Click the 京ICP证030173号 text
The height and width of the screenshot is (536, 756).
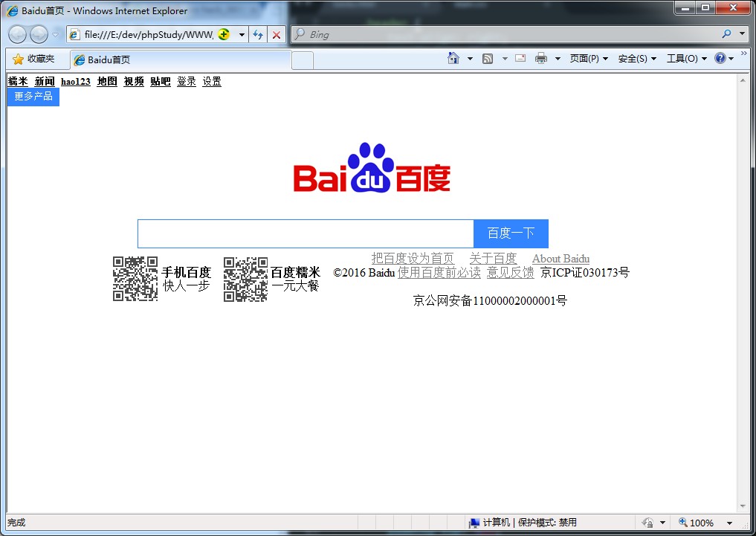click(585, 272)
